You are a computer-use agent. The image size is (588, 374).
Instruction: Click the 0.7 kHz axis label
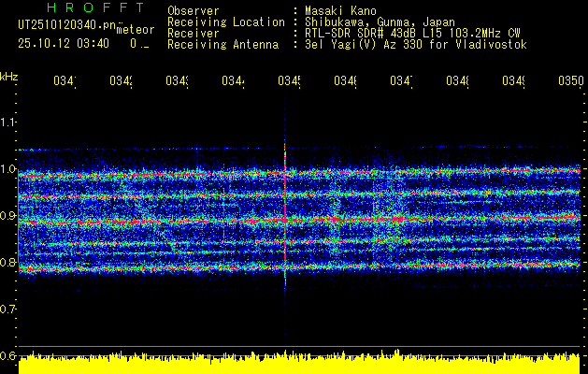(7, 309)
